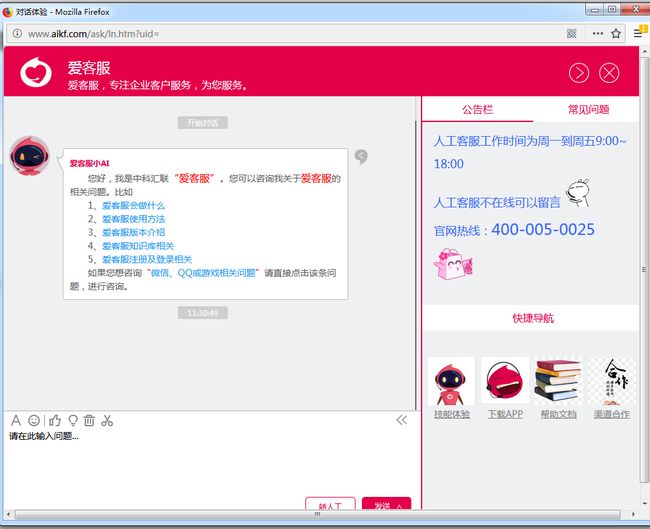Click the font style A icon
Image resolution: width=650 pixels, height=529 pixels.
[16, 420]
